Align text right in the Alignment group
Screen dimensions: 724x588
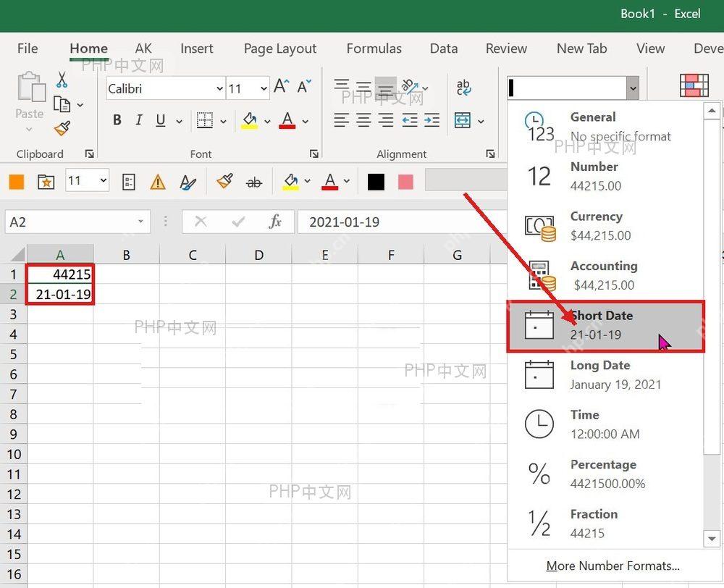pos(386,120)
